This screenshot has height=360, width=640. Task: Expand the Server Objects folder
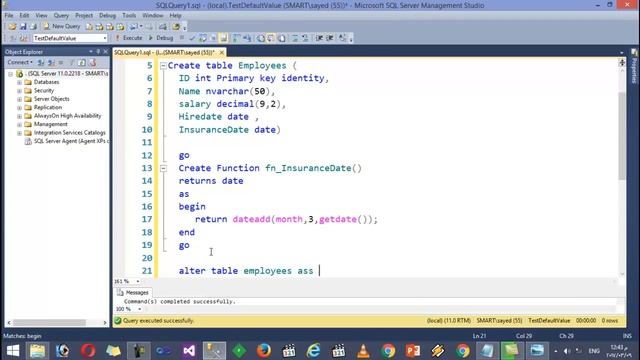coord(19,99)
